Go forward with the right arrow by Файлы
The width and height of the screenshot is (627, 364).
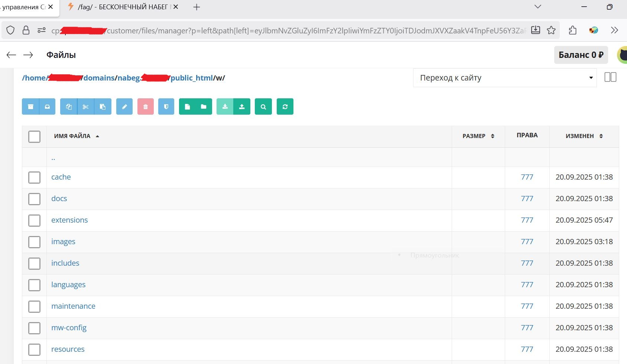(x=28, y=55)
